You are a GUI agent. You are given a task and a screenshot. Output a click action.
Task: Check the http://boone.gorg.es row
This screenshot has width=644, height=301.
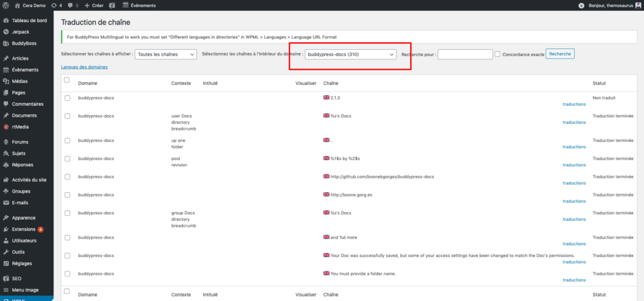click(67, 195)
